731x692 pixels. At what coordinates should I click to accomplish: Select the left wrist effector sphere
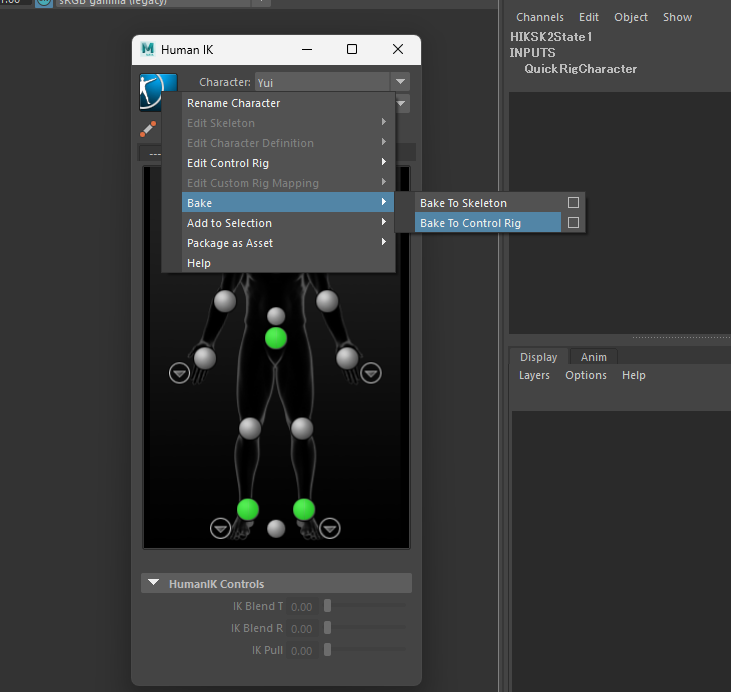click(347, 358)
